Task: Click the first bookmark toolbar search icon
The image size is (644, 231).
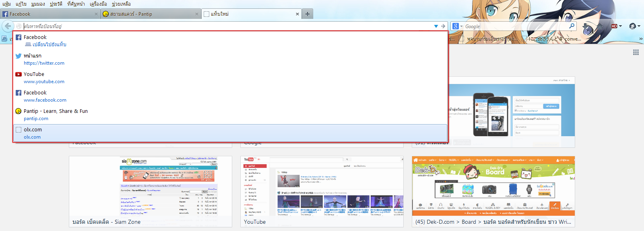Action: pos(4,39)
